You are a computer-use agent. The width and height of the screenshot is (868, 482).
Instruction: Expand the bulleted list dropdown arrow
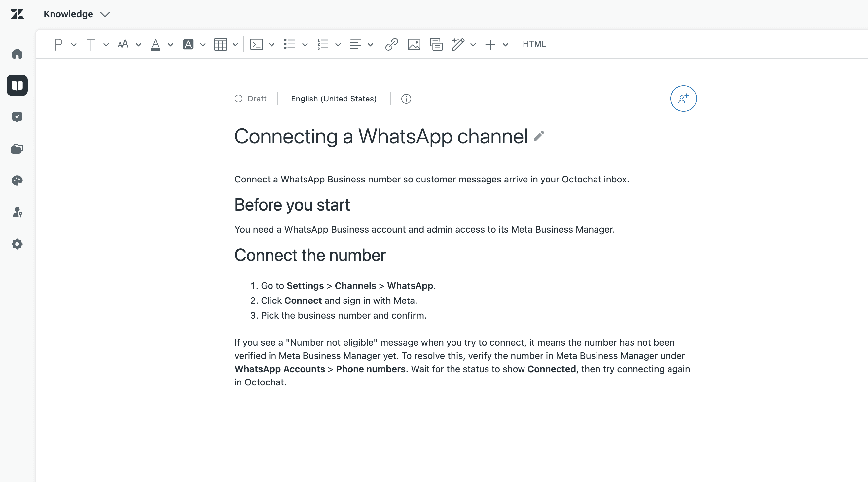(305, 45)
